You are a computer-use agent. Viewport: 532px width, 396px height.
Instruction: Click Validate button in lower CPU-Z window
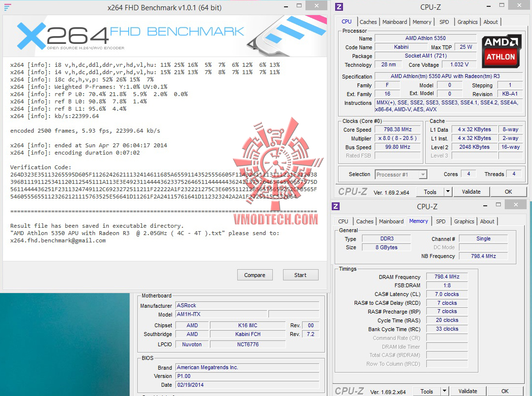(468, 391)
